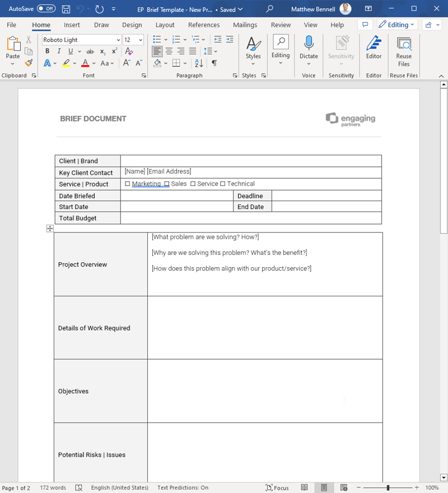Click the Paste button

point(13,47)
